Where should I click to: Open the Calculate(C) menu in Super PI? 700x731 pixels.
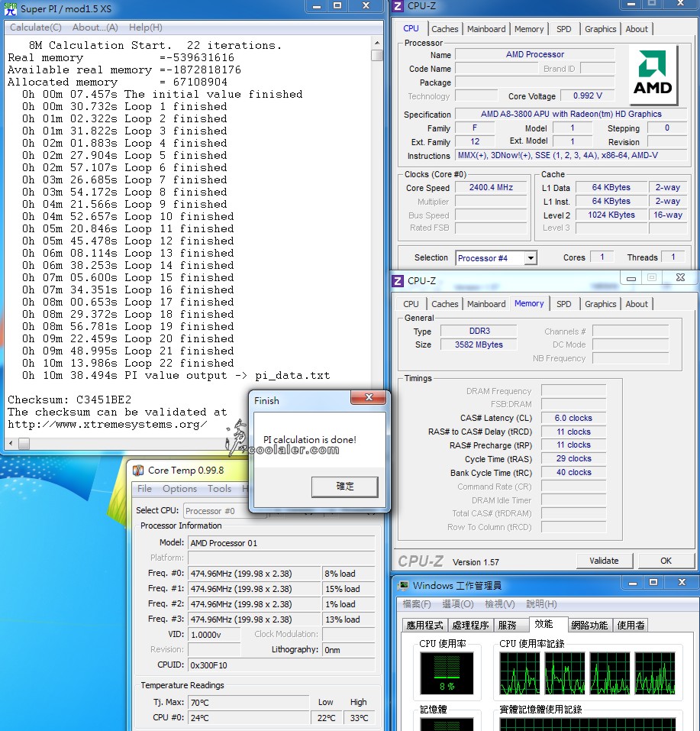(x=35, y=27)
